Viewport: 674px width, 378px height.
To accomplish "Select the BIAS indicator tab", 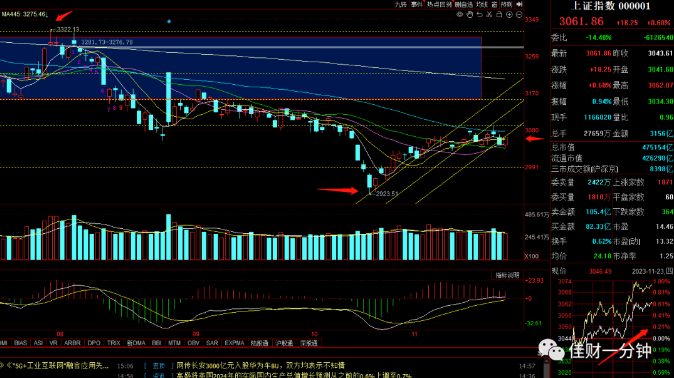I will point(20,343).
